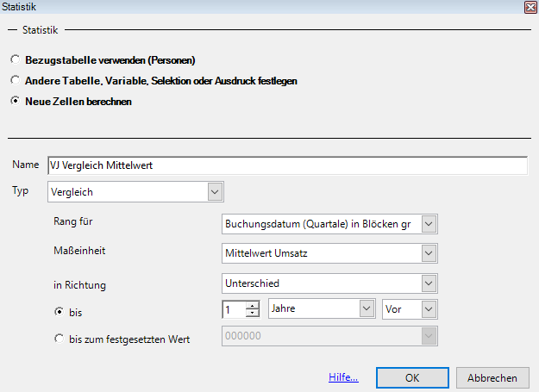
Task: Select Andere Tabelle, Variable, Selektion option
Action: (16, 80)
